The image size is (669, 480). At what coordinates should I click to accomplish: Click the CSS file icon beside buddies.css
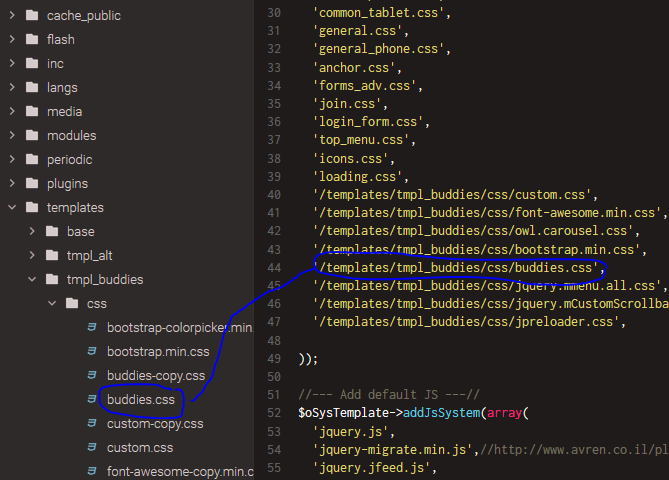coord(92,400)
